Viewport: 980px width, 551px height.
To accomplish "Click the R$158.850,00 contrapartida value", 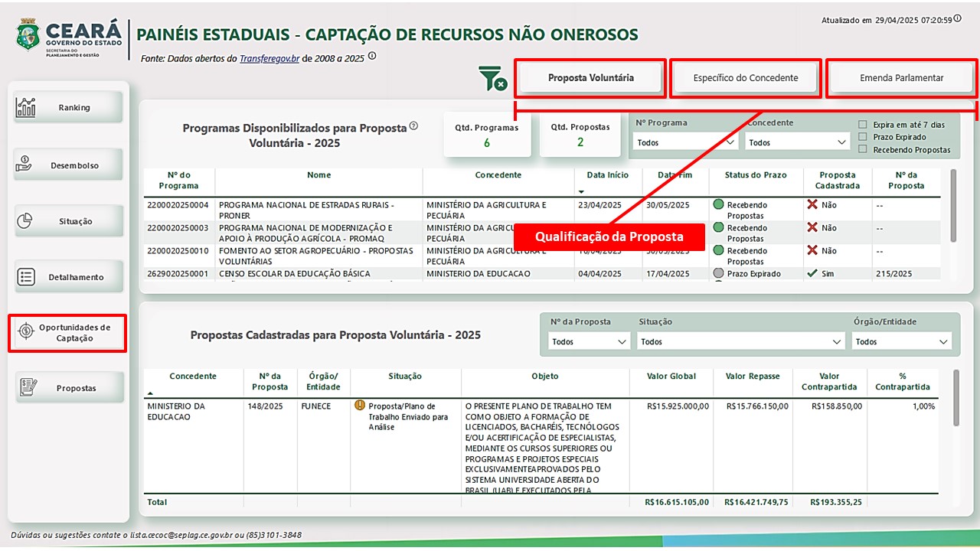I will click(837, 406).
